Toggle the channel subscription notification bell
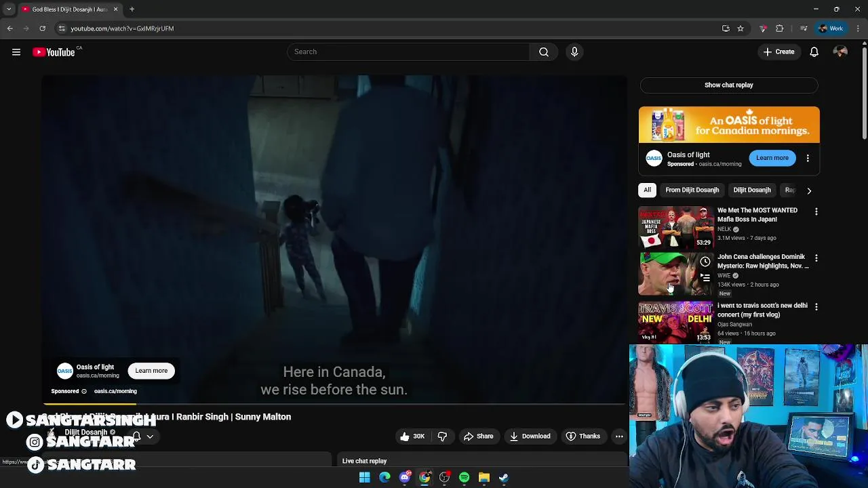Image resolution: width=868 pixels, height=488 pixels. [136, 436]
